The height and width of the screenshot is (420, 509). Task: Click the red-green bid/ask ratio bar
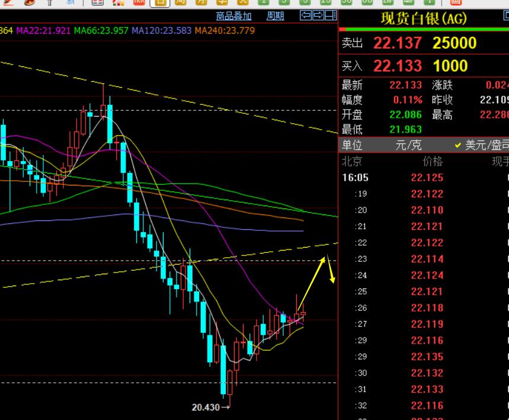(424, 30)
